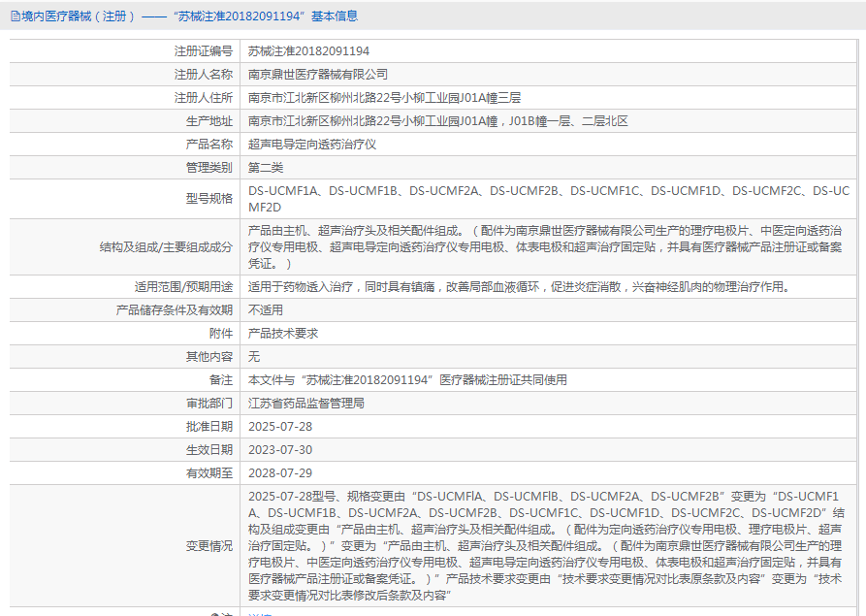Click the change history paragraph in 变更情况 row
This screenshot has height=616, width=866.
pos(546,546)
